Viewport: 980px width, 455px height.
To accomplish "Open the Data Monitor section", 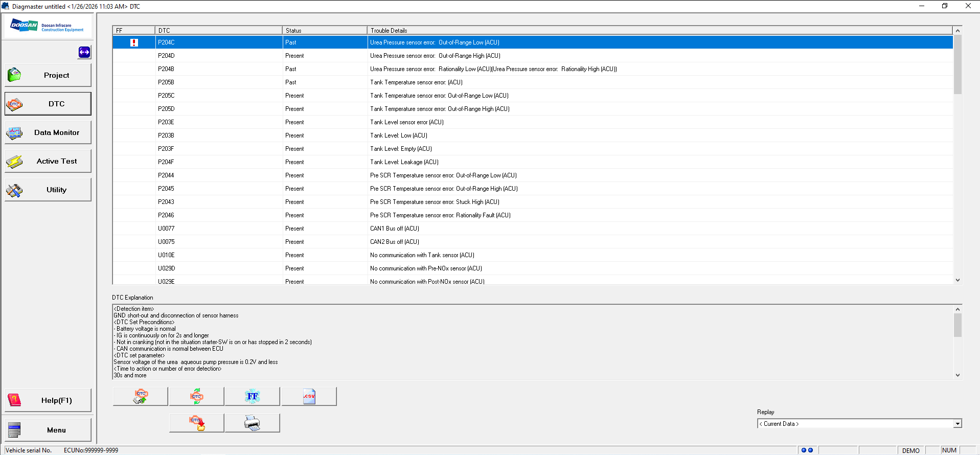I will tap(48, 132).
